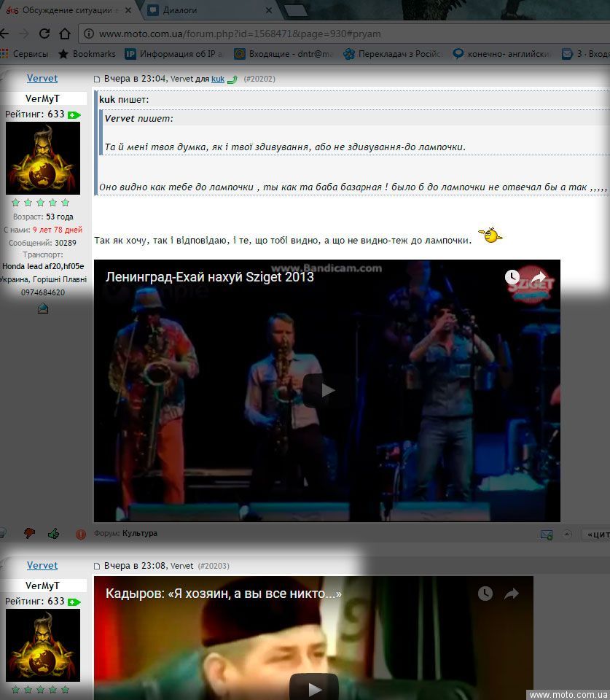The image size is (610, 700).
Task: Click the page icon before Вчера в 23:08
Action: (97, 567)
